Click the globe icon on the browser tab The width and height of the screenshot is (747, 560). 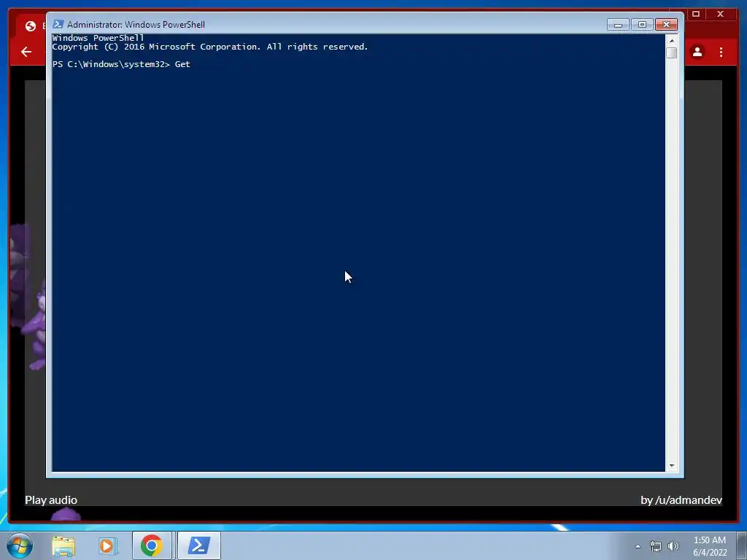pyautogui.click(x=31, y=26)
